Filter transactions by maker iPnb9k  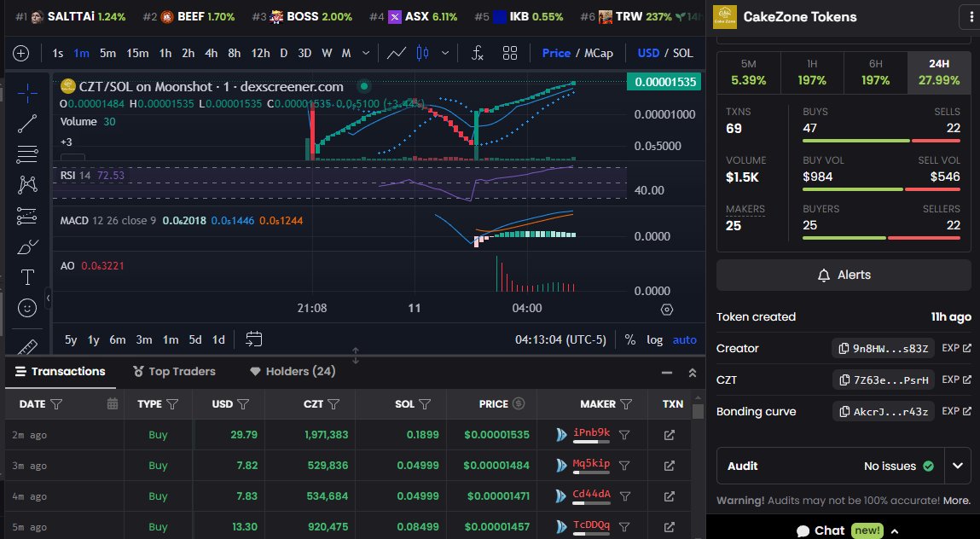click(x=623, y=435)
